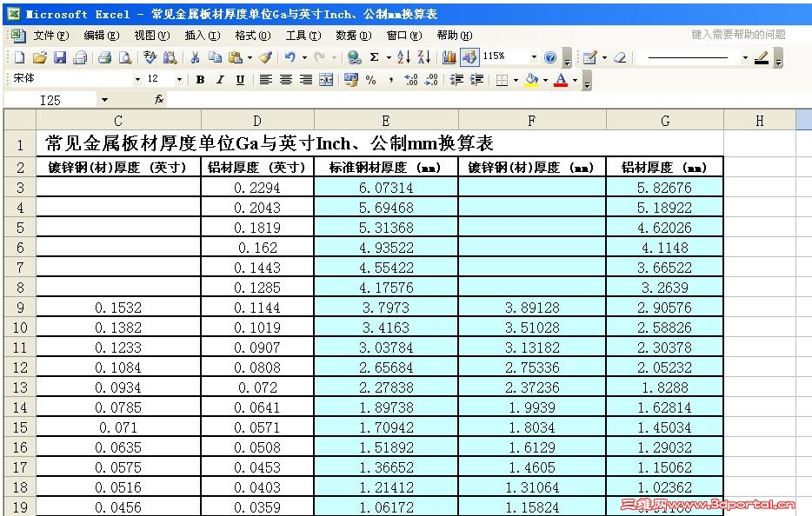Activate the Format Painter brush

click(x=266, y=57)
